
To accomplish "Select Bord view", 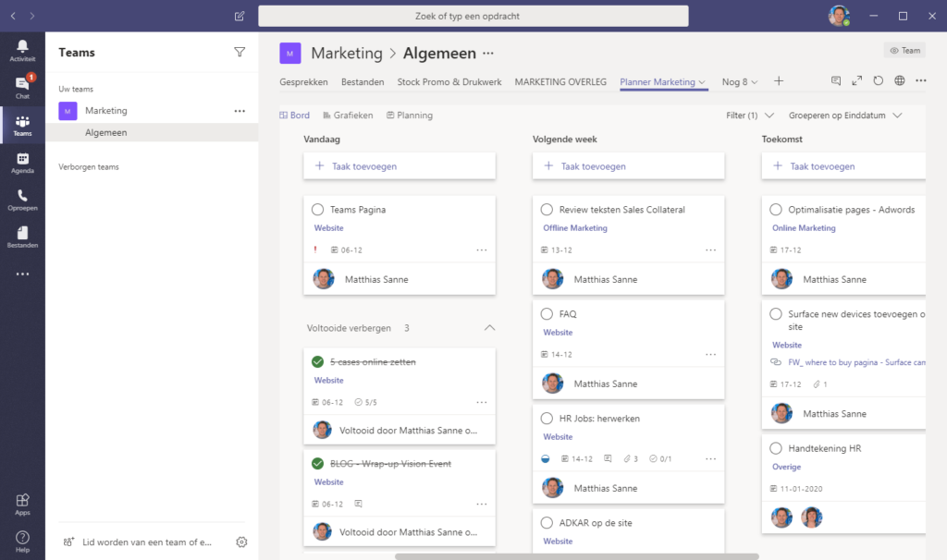I will click(295, 116).
